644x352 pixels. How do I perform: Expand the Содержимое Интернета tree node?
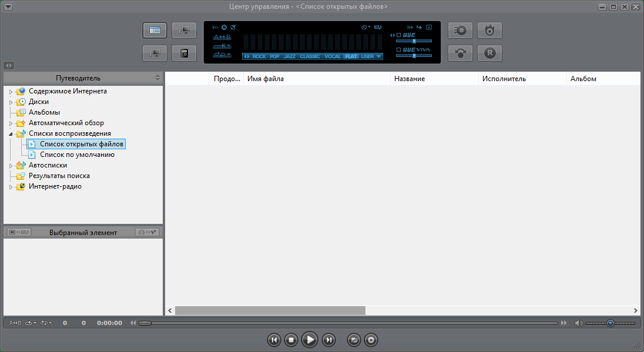[x=11, y=92]
